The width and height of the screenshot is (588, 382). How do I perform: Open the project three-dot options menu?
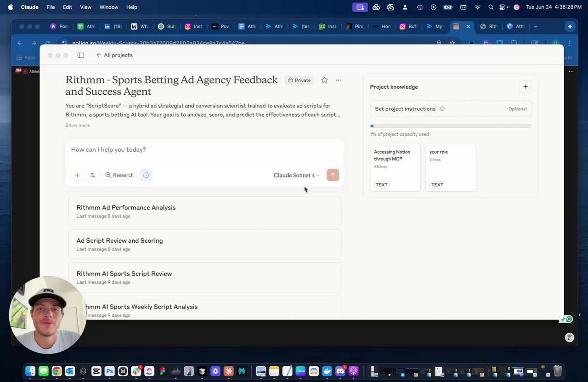click(339, 80)
